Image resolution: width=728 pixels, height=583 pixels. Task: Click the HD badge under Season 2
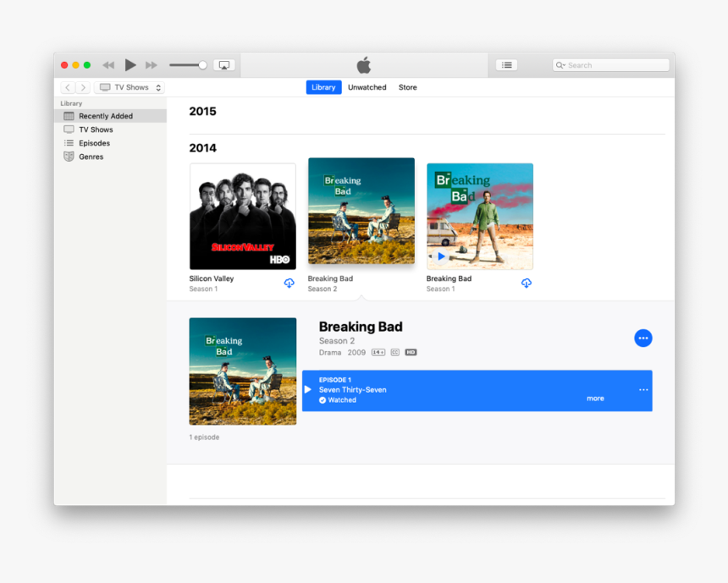[x=411, y=352]
